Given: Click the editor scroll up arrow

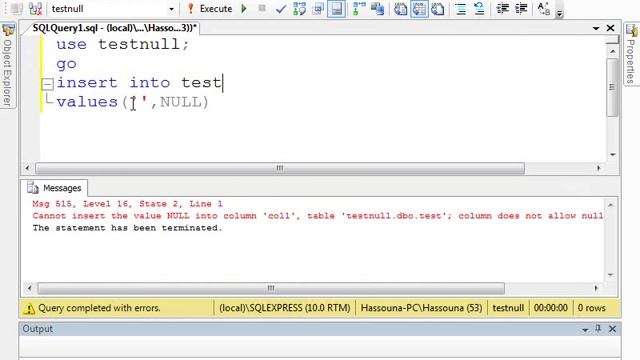Looking at the screenshot, I should click(613, 51).
